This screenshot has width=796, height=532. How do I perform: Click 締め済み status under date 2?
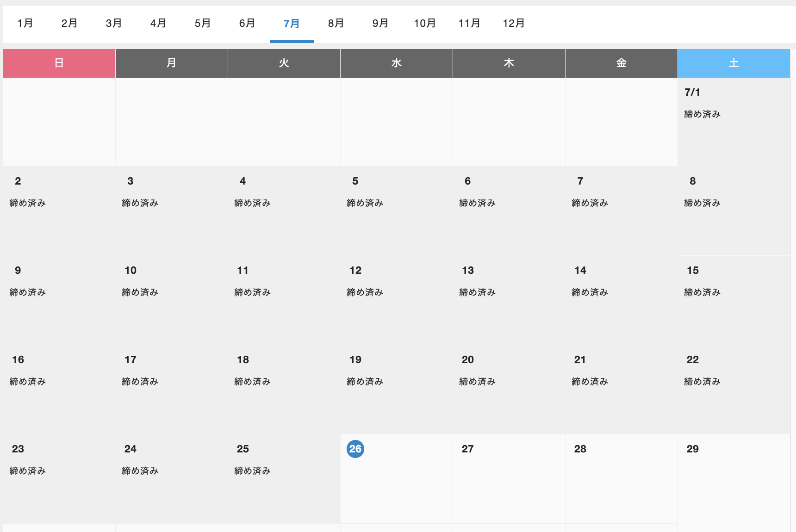pos(28,203)
